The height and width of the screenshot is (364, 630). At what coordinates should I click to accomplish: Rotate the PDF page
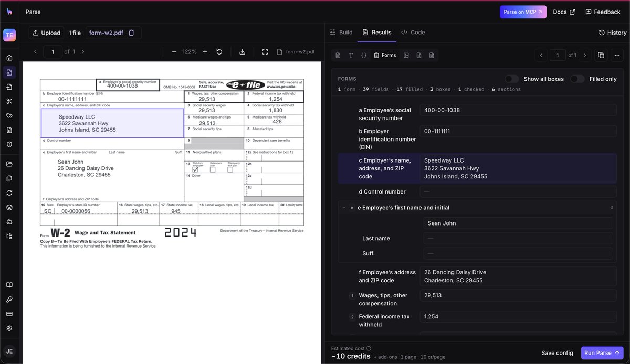coord(219,52)
